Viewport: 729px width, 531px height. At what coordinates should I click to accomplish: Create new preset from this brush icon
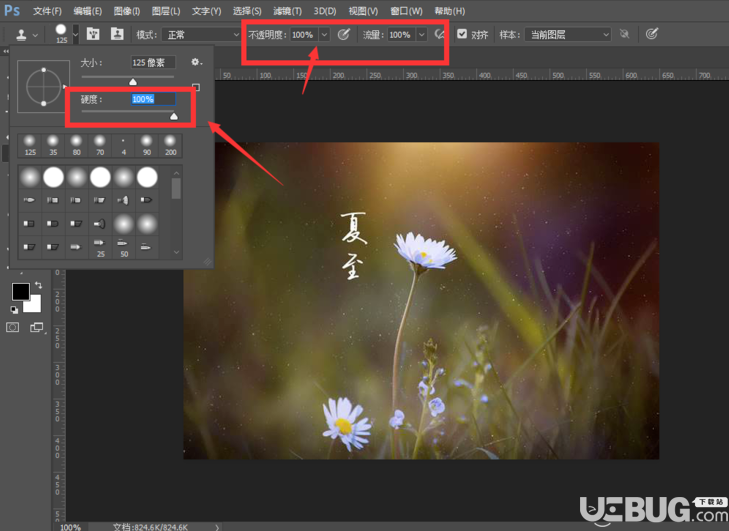tap(196, 87)
